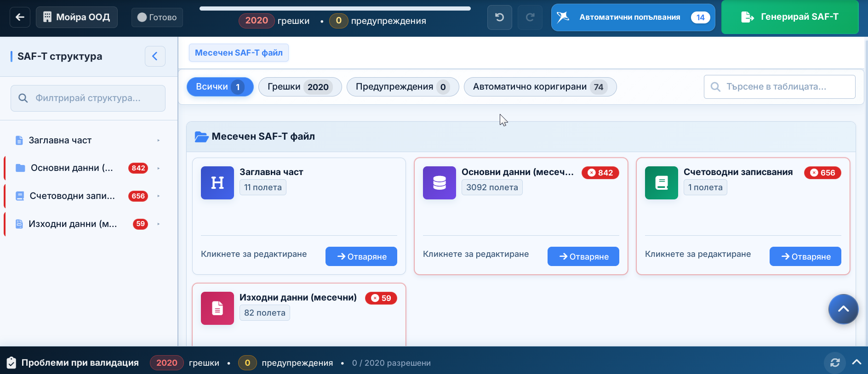
Task: Filter by Грешки 2020
Action: (300, 87)
